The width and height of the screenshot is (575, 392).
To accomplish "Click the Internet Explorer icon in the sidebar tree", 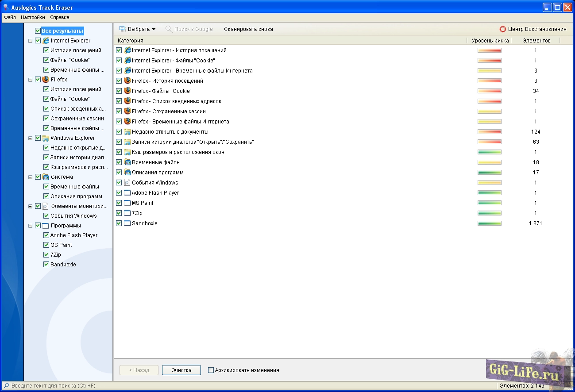I will click(x=46, y=41).
